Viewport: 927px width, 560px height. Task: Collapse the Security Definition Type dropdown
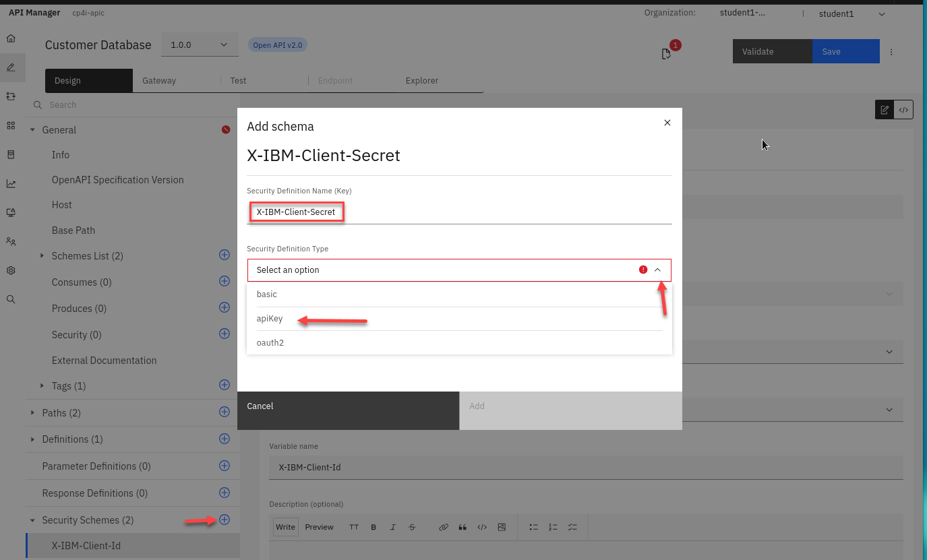(x=658, y=270)
